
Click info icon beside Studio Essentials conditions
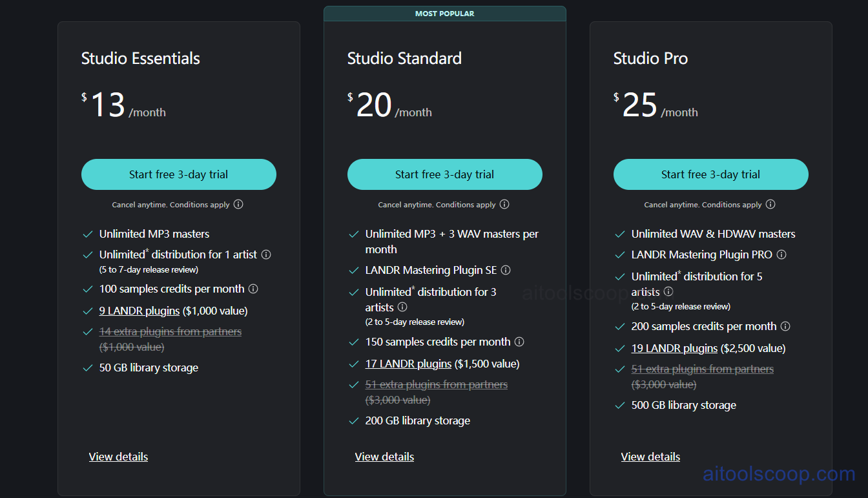[x=238, y=204]
